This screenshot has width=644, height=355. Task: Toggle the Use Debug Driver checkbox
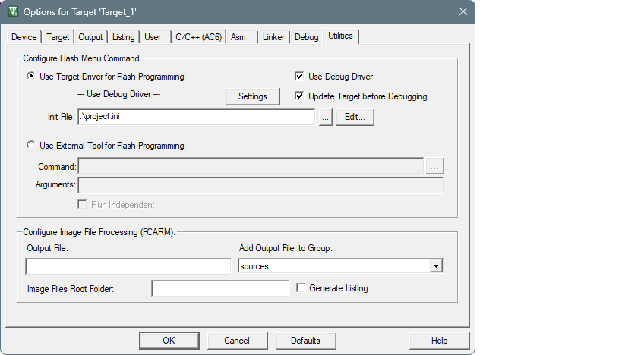click(x=301, y=77)
